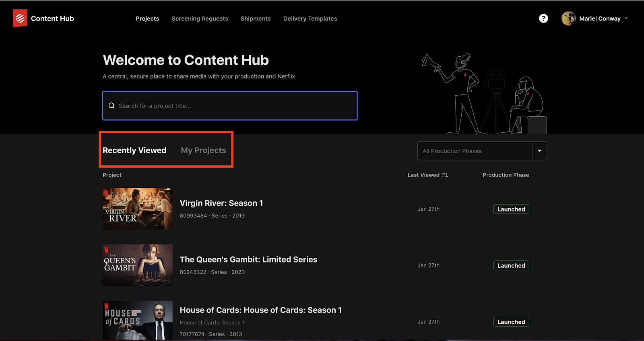This screenshot has height=341, width=644.
Task: Open The Queen's Gambit: Limited Series
Action: click(248, 259)
